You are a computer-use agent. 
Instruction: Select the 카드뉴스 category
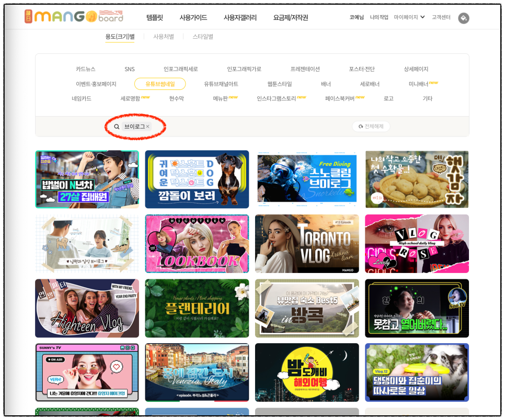[86, 69]
